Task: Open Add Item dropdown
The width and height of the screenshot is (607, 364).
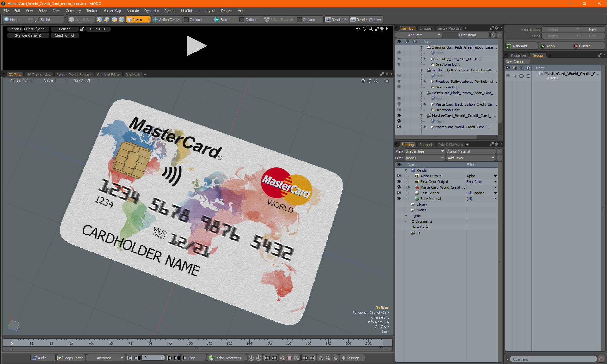Action: (x=419, y=35)
